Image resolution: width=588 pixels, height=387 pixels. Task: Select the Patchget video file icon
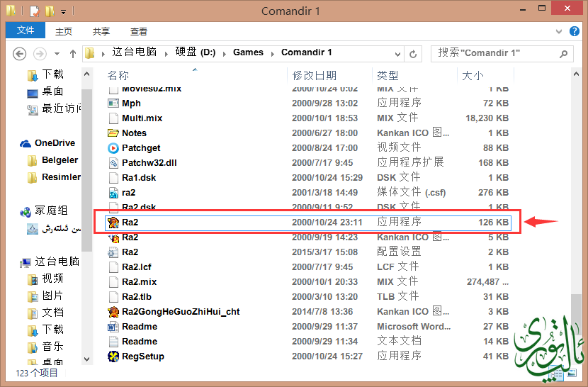113,148
